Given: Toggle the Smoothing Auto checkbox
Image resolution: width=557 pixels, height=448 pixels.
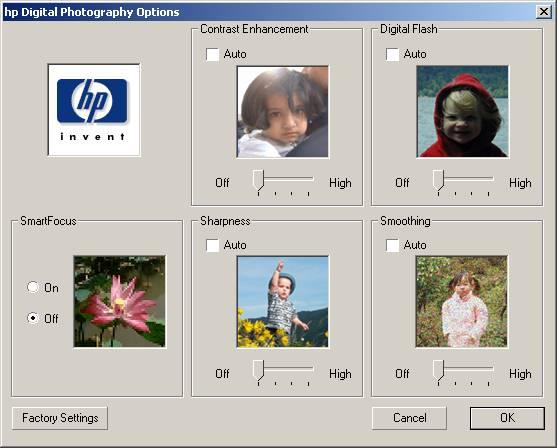Looking at the screenshot, I should coord(393,245).
